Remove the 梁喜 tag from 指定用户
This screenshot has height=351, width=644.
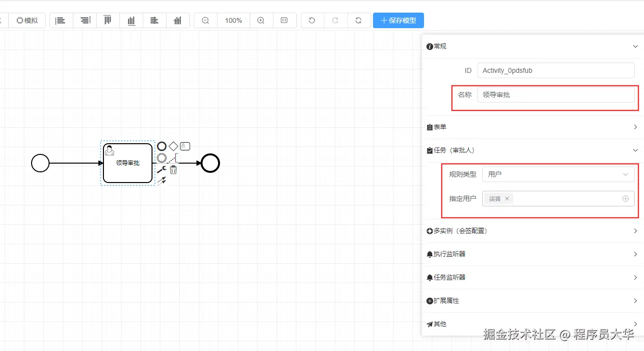tap(507, 199)
